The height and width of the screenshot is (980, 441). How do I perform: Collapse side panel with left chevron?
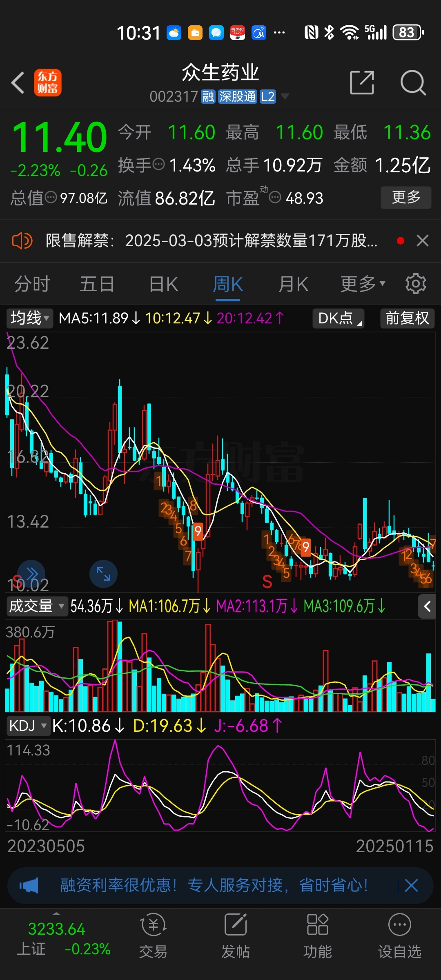427,606
